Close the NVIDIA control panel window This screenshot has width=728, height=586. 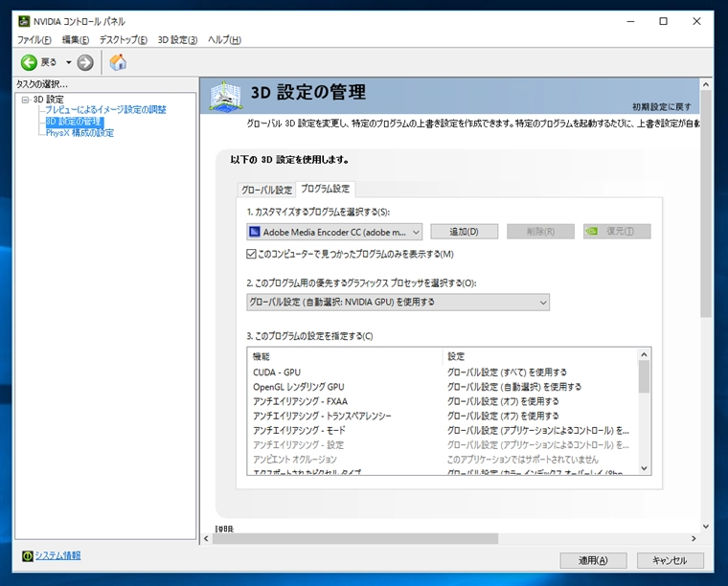(696, 21)
